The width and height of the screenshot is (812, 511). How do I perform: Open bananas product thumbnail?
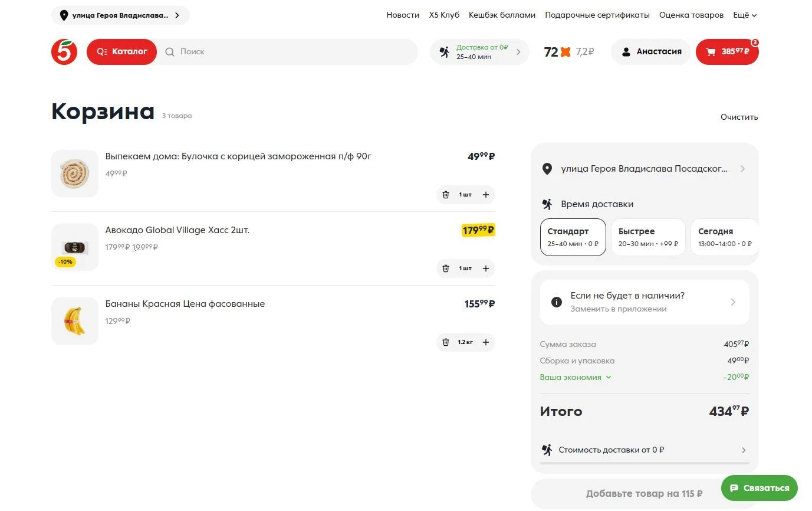pyautogui.click(x=75, y=321)
